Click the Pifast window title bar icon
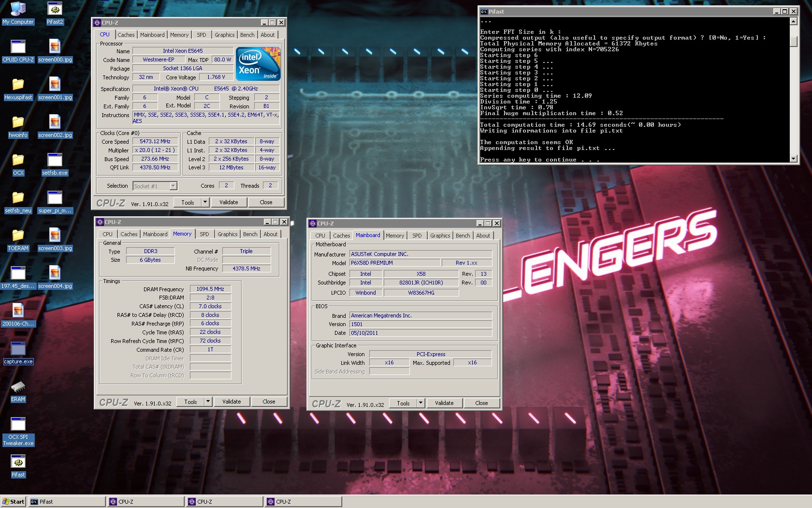 click(x=484, y=12)
